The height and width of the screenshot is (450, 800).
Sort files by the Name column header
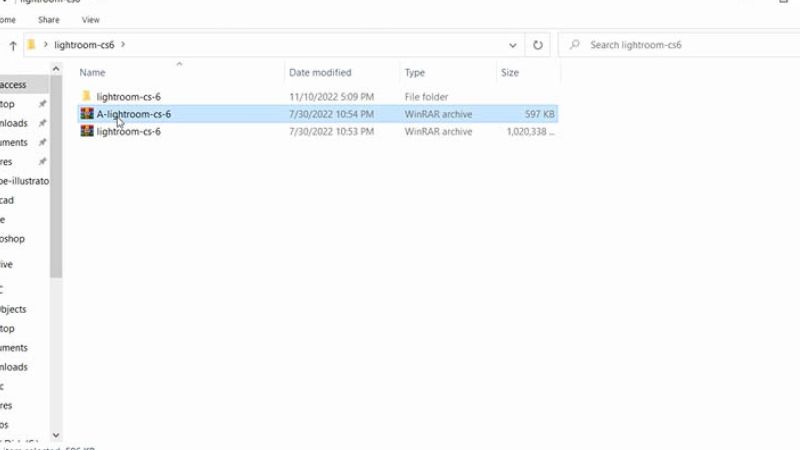93,73
